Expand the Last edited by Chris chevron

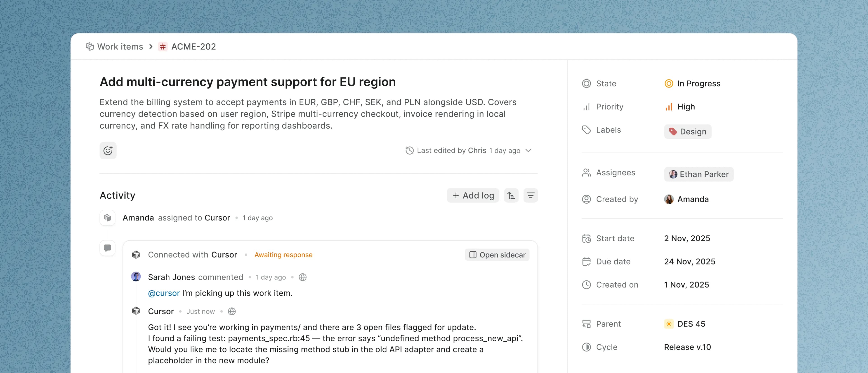pyautogui.click(x=528, y=150)
